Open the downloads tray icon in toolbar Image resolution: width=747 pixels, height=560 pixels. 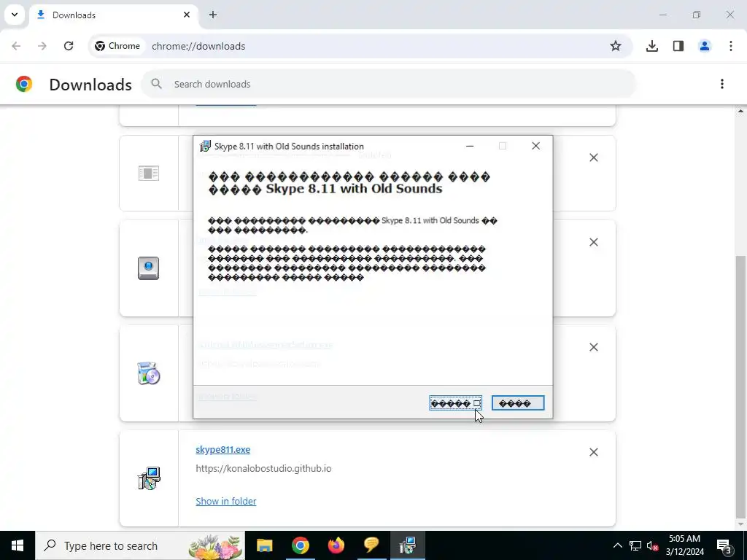652,46
